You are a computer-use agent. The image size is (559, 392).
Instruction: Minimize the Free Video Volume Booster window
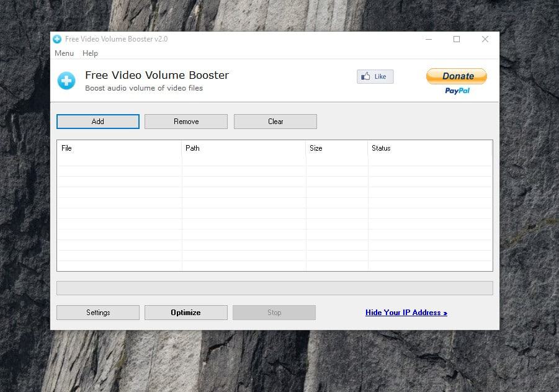pyautogui.click(x=429, y=39)
